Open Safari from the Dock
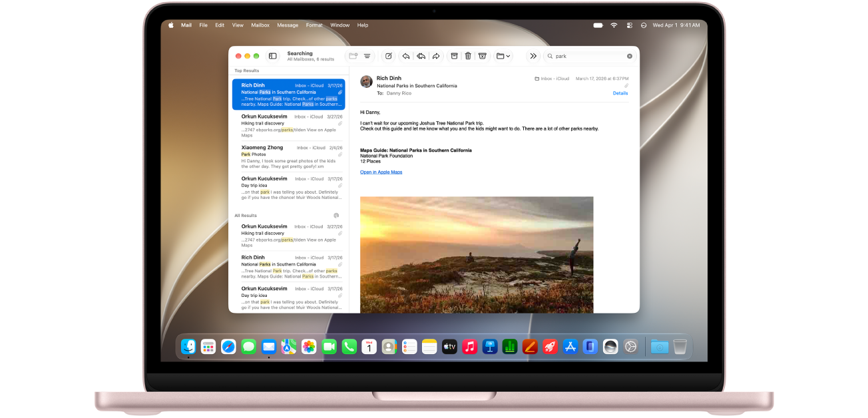 [228, 347]
